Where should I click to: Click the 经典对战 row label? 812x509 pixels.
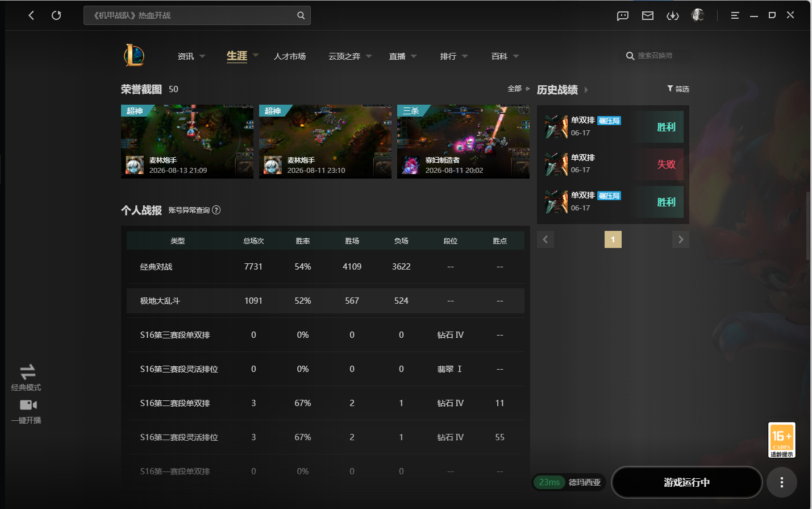pyautogui.click(x=156, y=267)
